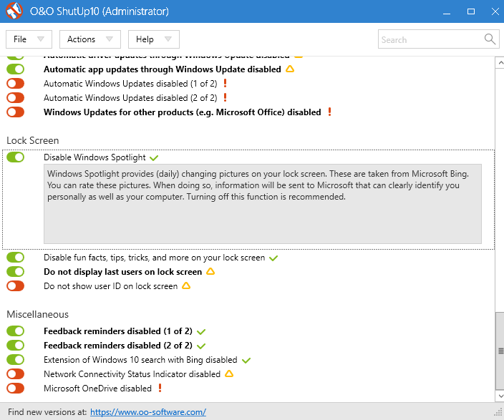Maximize the O&O ShutUp10 window
This screenshot has height=420, width=504.
[x=471, y=11]
